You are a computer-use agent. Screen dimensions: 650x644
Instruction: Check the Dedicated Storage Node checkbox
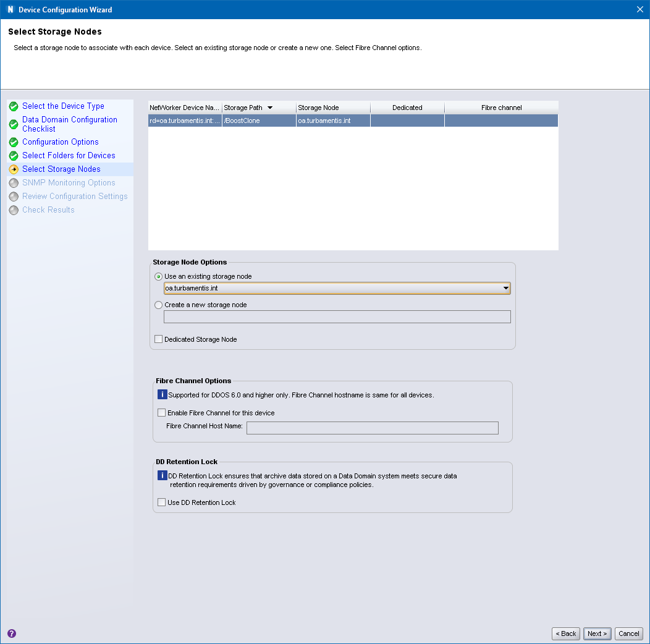pyautogui.click(x=159, y=339)
